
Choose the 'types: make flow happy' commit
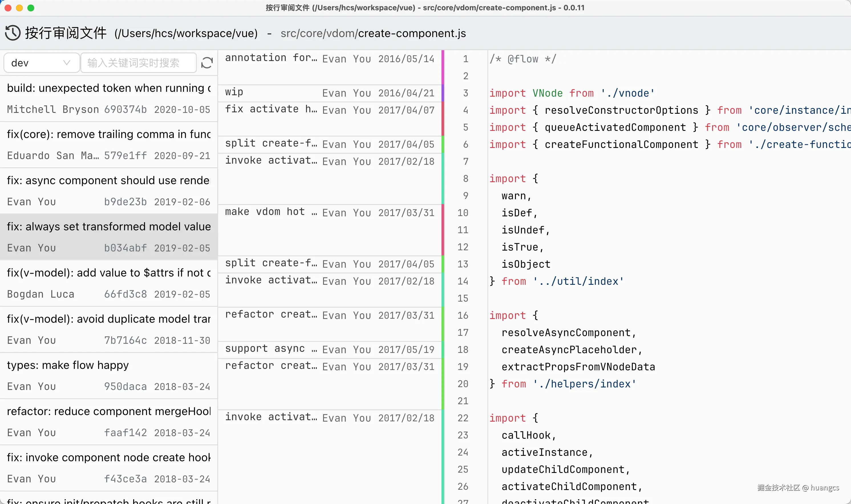(109, 376)
